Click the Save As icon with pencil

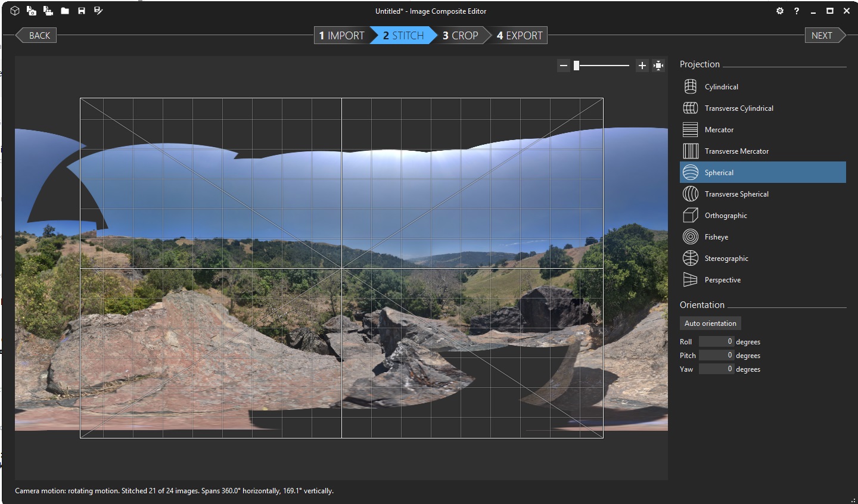click(x=98, y=11)
